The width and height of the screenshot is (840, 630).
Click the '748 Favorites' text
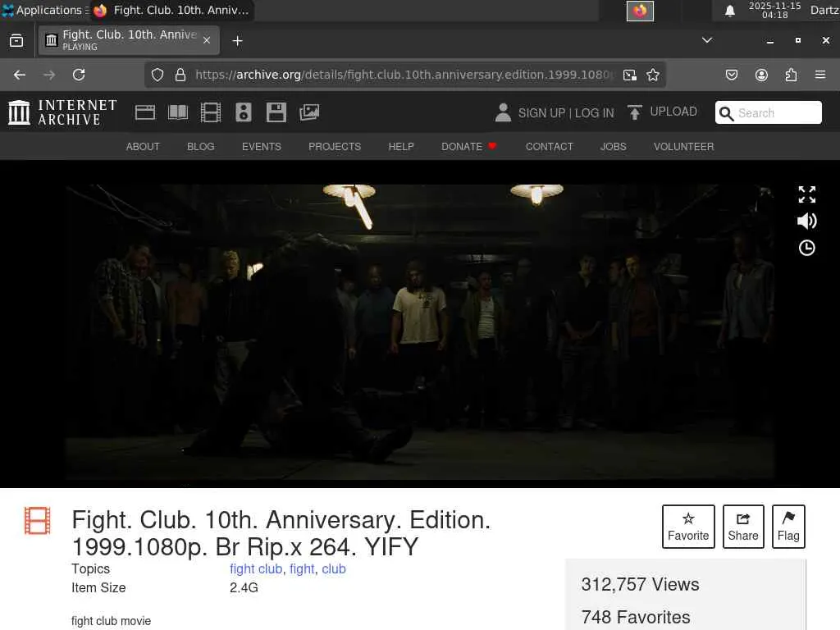pos(636,617)
